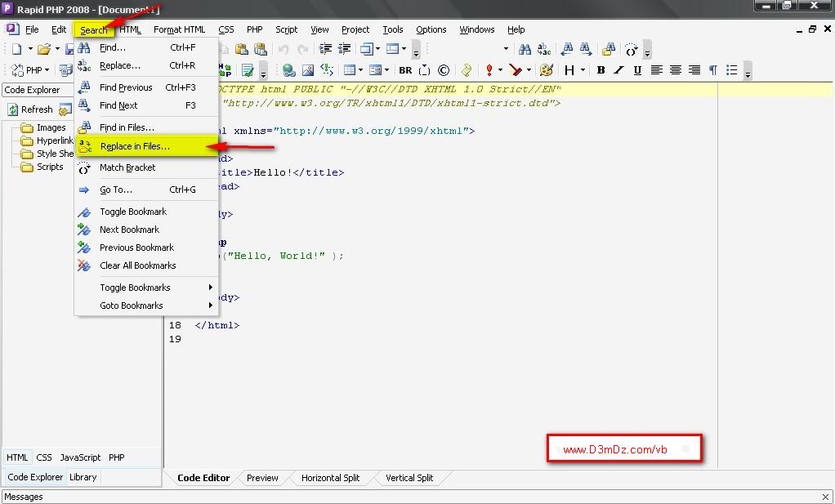The height and width of the screenshot is (504, 835).
Task: Click the color palette toolbar icon
Action: (546, 69)
